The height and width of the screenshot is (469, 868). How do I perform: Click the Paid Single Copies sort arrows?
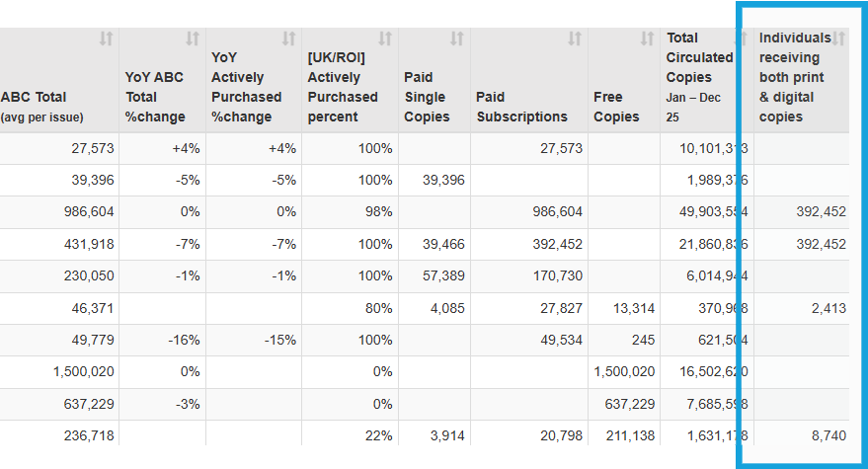[x=456, y=39]
